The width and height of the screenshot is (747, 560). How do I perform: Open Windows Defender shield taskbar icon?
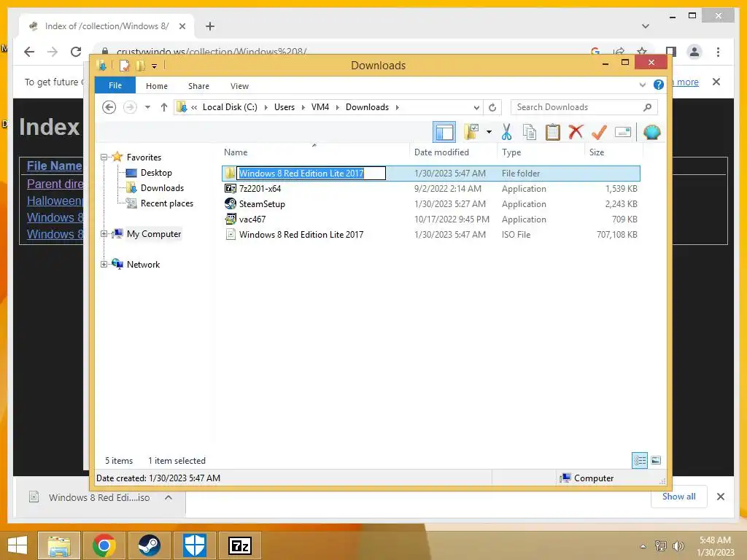[x=194, y=545]
